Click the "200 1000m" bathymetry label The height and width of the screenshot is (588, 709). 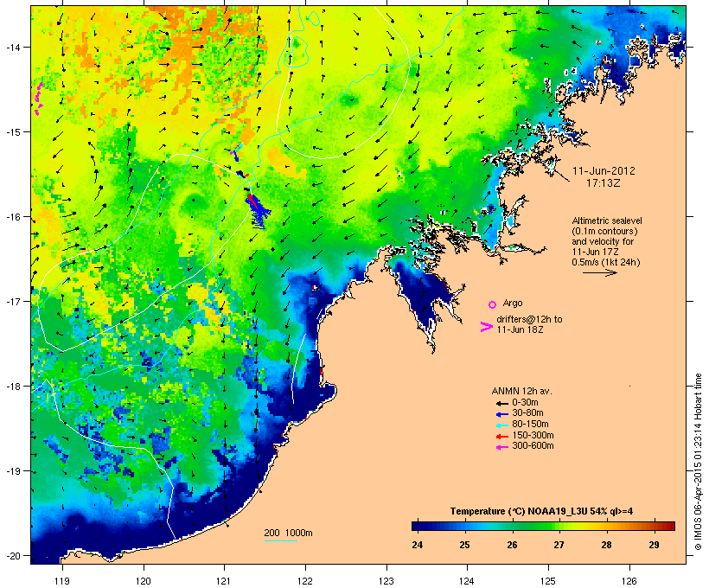pyautogui.click(x=288, y=533)
